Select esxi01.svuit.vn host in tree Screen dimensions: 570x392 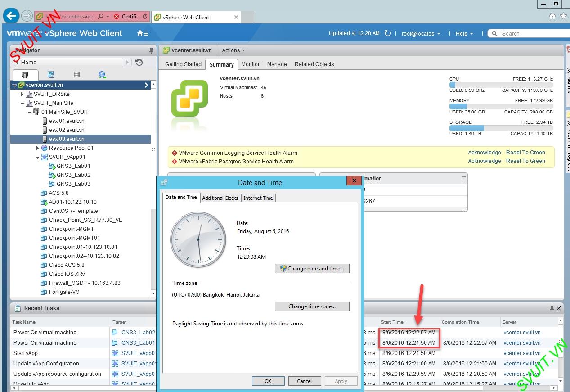pyautogui.click(x=67, y=121)
